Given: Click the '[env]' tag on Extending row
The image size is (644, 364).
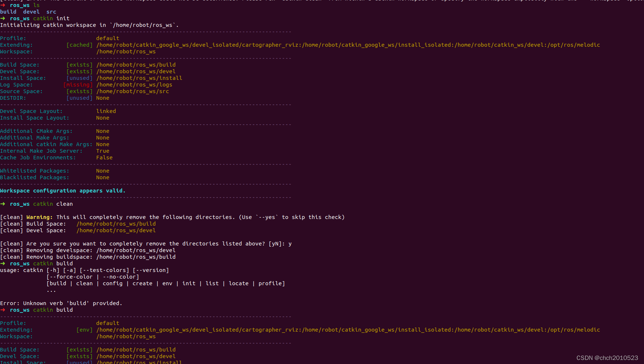Looking at the screenshot, I should point(85,330).
